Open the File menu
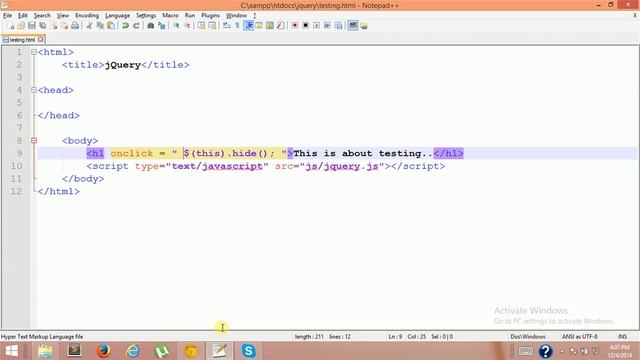The width and height of the screenshot is (640, 360). coord(7,16)
